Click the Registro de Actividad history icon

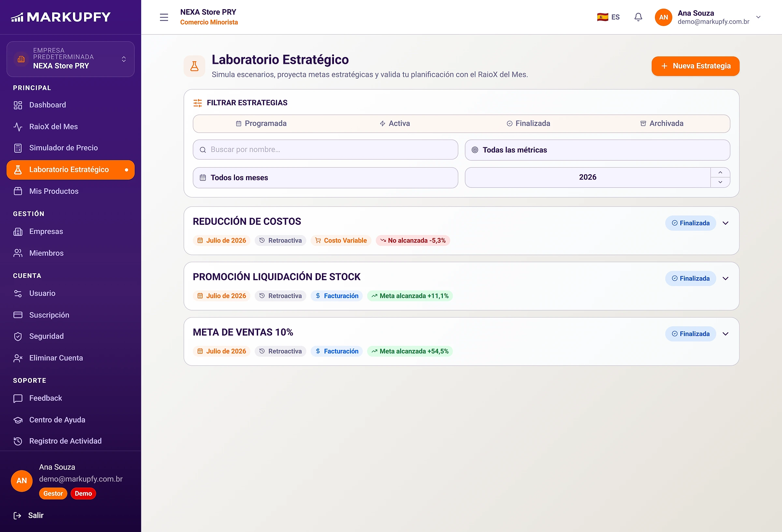[18, 441]
